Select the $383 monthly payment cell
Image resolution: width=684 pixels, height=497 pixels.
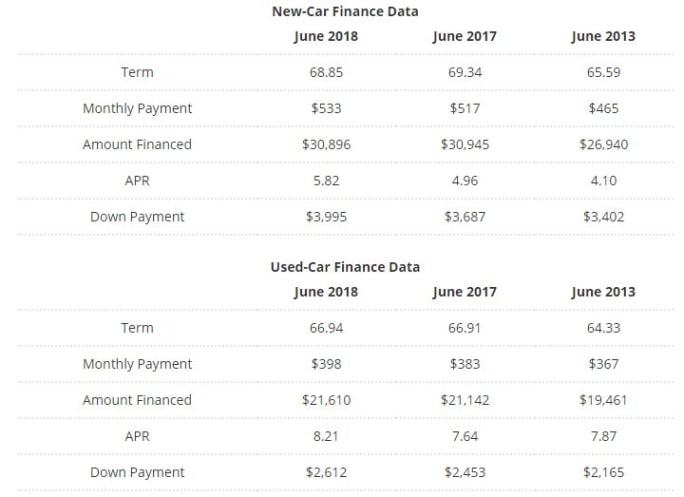[x=465, y=364]
